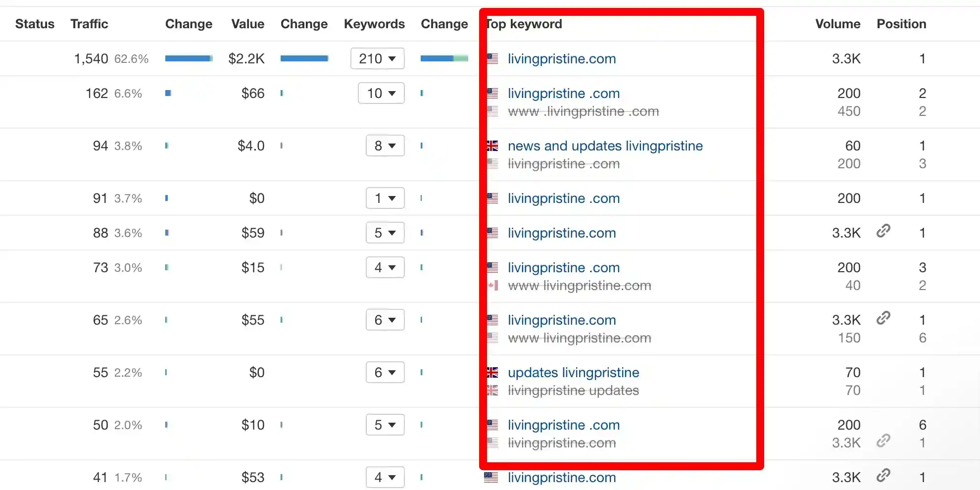
Task: Click link icon in the 41 traffic row
Action: pos(883,475)
